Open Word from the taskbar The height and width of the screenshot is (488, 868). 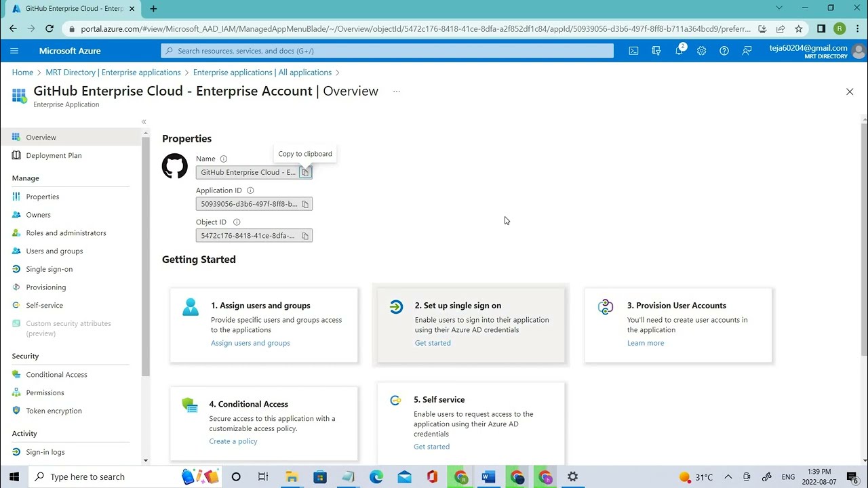(488, 477)
